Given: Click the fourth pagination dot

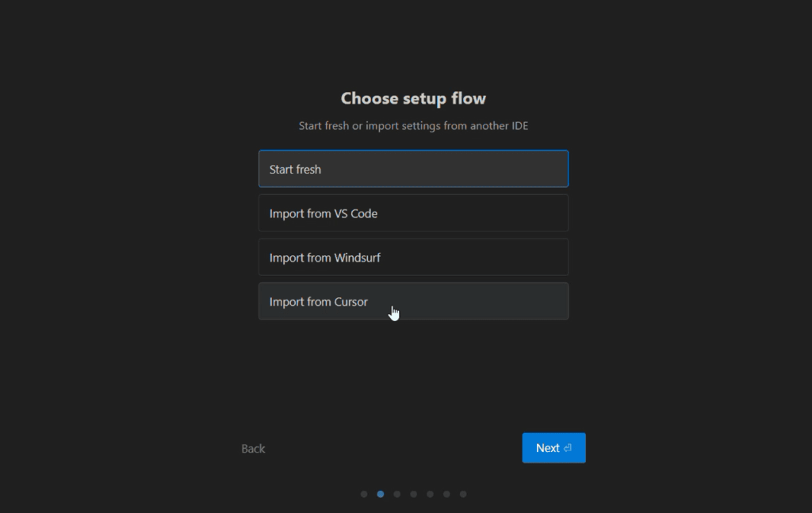Looking at the screenshot, I should pos(413,494).
